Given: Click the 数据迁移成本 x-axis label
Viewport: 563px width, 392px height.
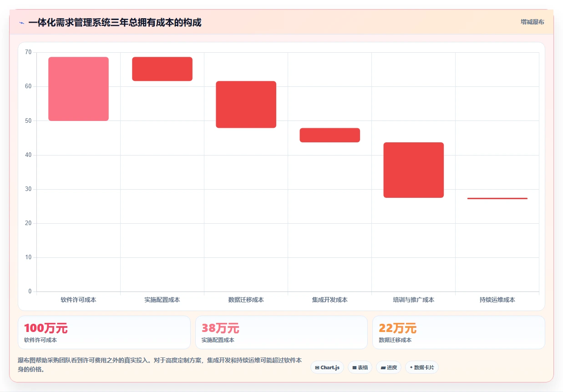Looking at the screenshot, I should click(246, 300).
